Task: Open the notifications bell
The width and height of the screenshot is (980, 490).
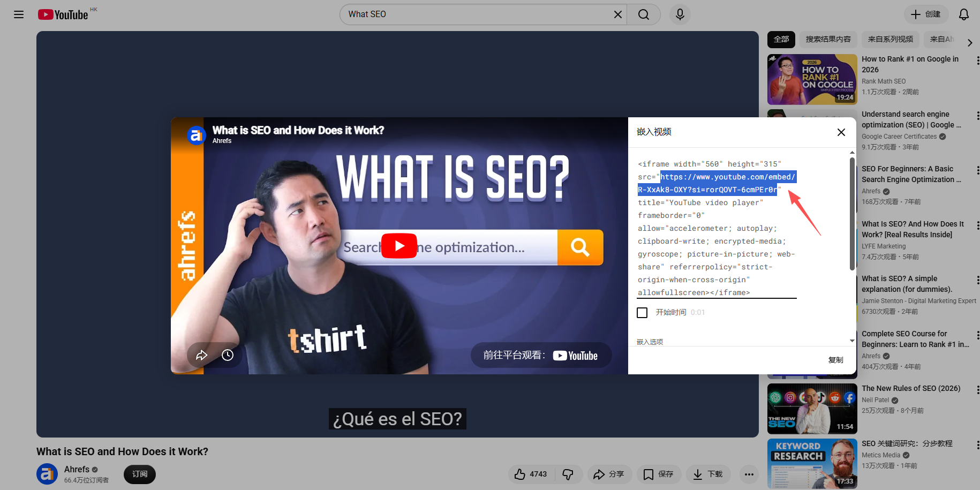Action: coord(963,14)
